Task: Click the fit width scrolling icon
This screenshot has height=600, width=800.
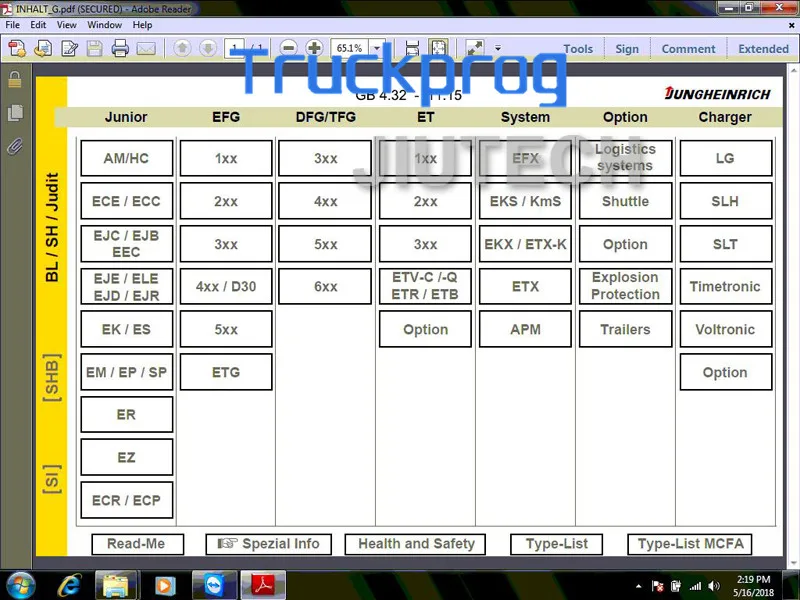Action: (x=412, y=48)
